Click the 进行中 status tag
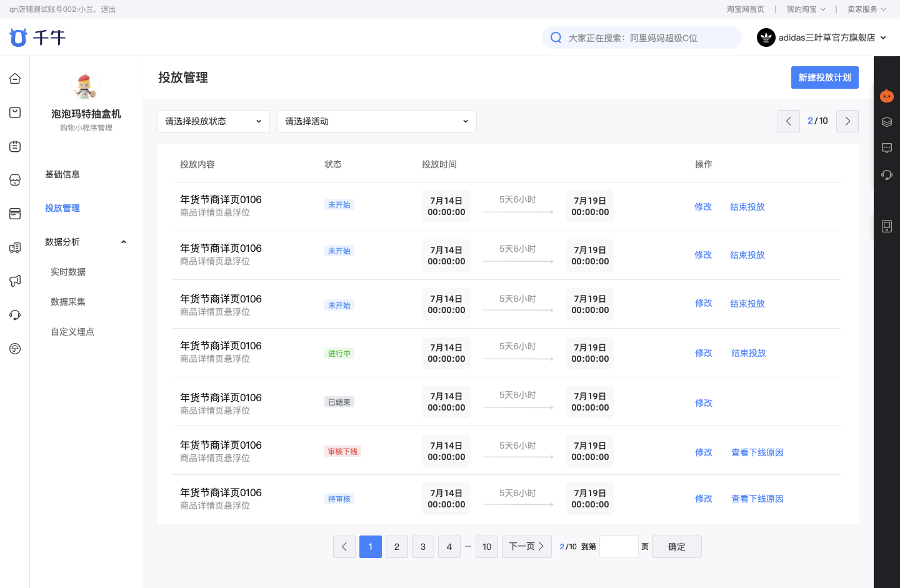This screenshot has width=900, height=588. click(339, 353)
